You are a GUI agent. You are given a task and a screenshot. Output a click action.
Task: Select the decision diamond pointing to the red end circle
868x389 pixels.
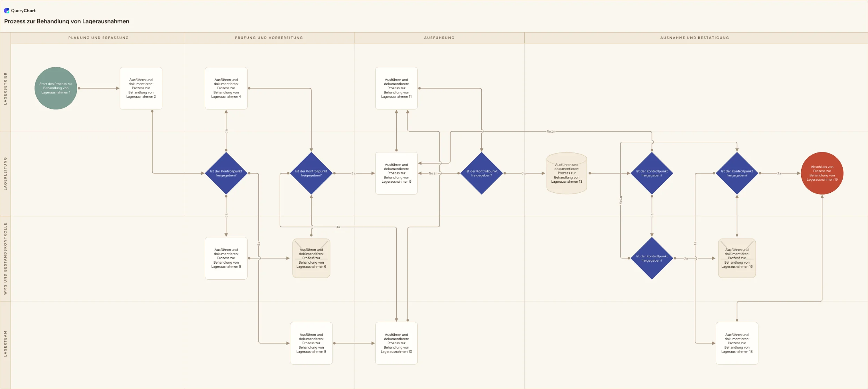click(737, 173)
